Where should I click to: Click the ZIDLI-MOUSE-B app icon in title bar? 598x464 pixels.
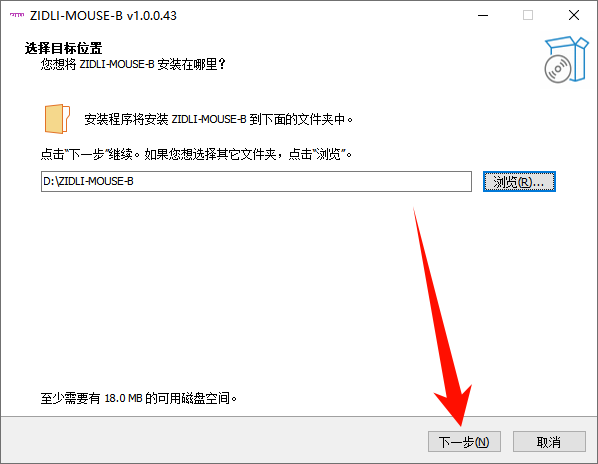click(16, 15)
